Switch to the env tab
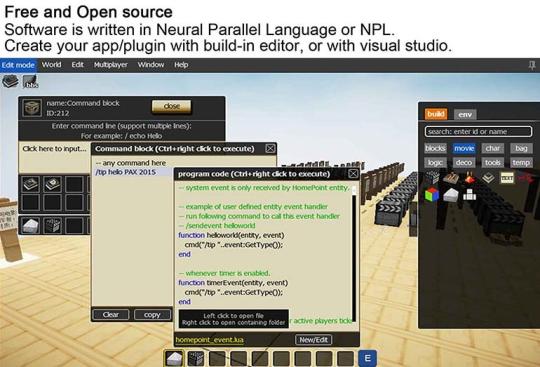 coord(465,114)
